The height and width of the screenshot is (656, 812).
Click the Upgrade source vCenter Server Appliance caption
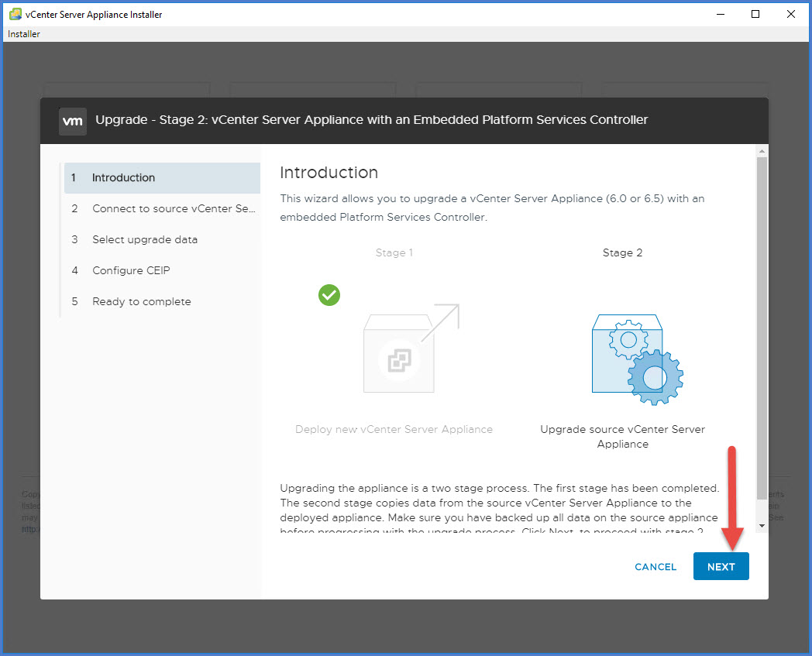pos(622,437)
